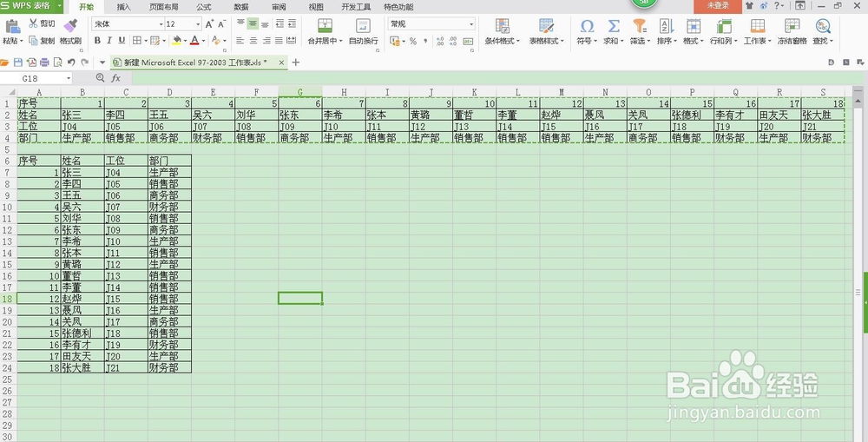The image size is (868, 442).
Task: Click the yellow fill color bucket
Action: 176,41
